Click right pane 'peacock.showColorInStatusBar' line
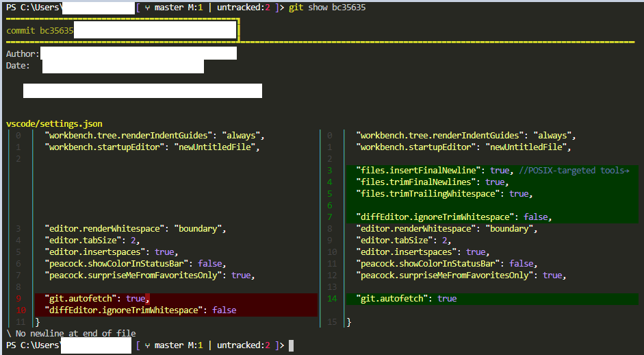Viewport: 644px width, 355px height. [x=446, y=264]
